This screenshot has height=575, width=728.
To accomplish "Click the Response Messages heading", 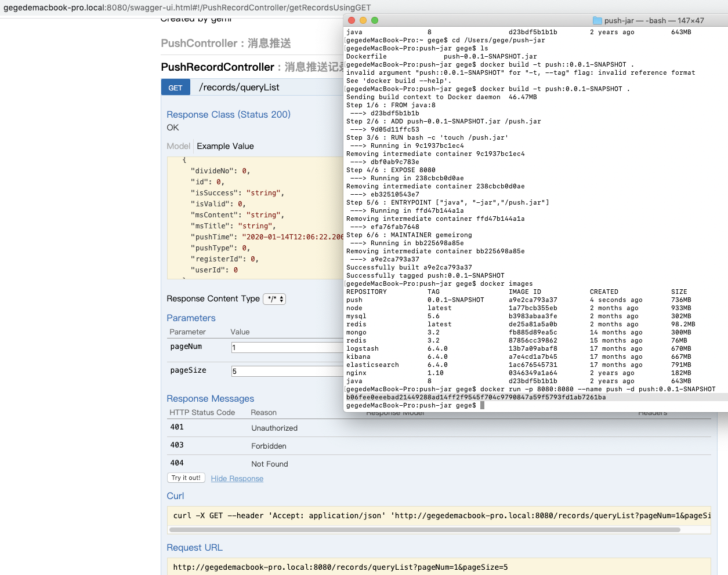I will pos(211,399).
